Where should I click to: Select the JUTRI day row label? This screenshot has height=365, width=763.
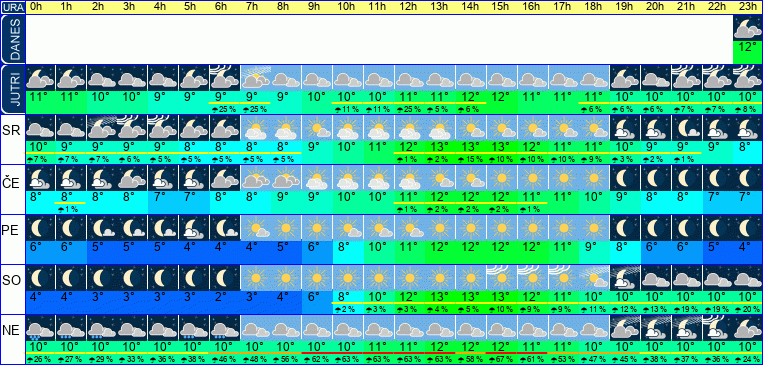click(x=13, y=90)
